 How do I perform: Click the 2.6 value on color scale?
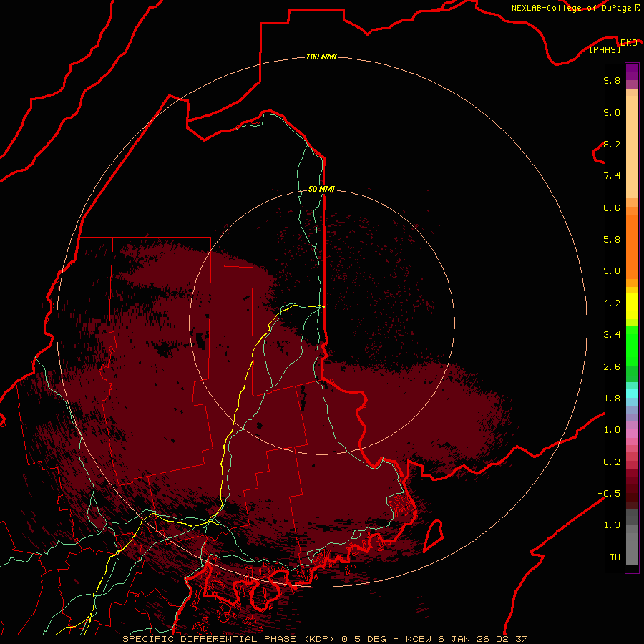[612, 367]
